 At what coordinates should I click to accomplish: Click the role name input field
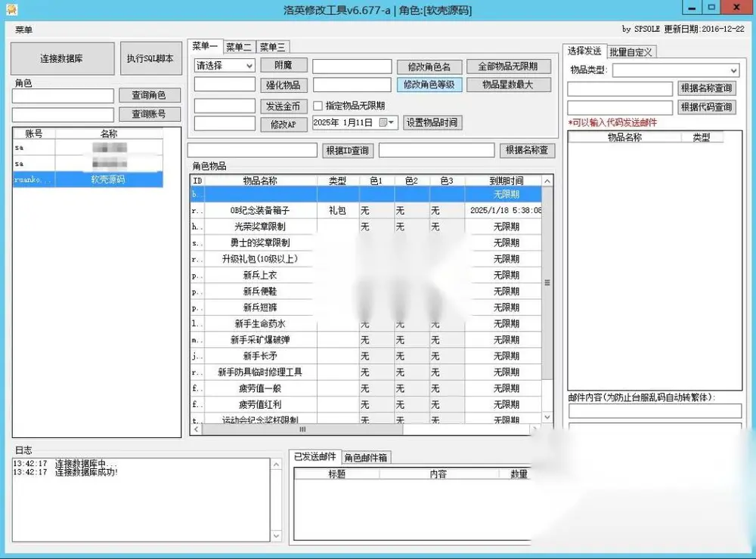[64, 95]
